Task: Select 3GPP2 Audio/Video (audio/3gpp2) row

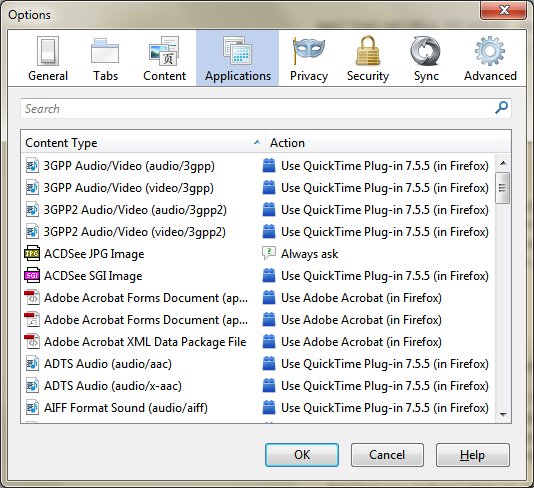Action: (135, 210)
